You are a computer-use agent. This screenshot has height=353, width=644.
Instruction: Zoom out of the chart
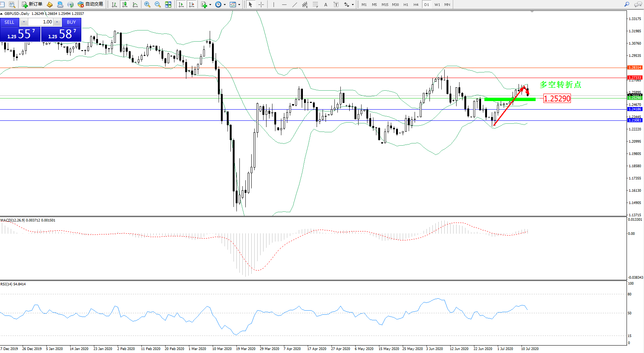158,4
